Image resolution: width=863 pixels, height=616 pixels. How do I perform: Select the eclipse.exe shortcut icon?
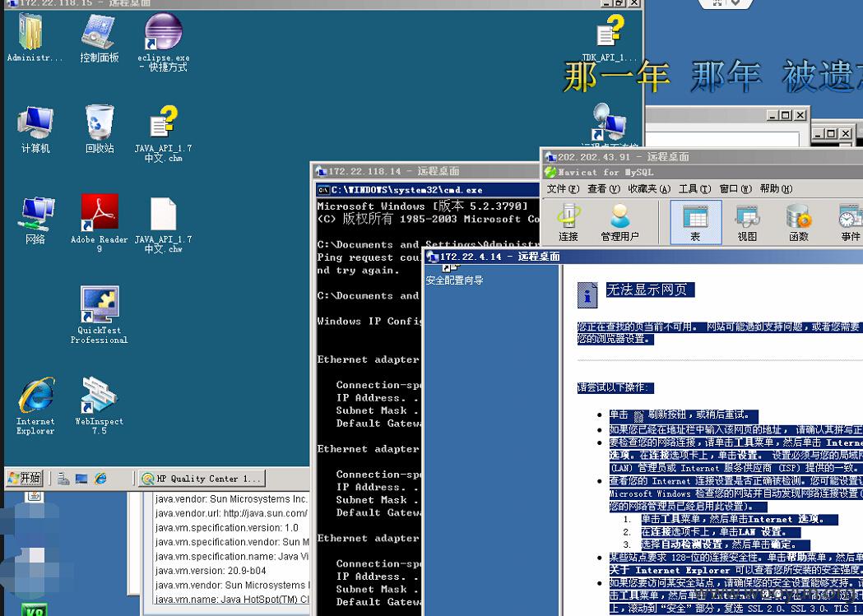point(164,42)
